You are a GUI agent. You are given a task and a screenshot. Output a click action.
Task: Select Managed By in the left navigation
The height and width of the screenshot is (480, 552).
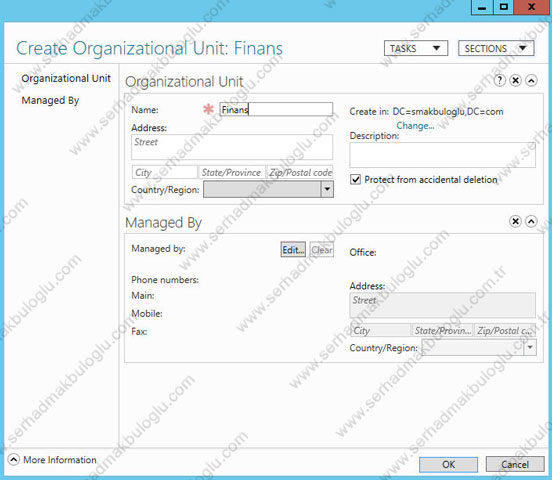point(50,100)
